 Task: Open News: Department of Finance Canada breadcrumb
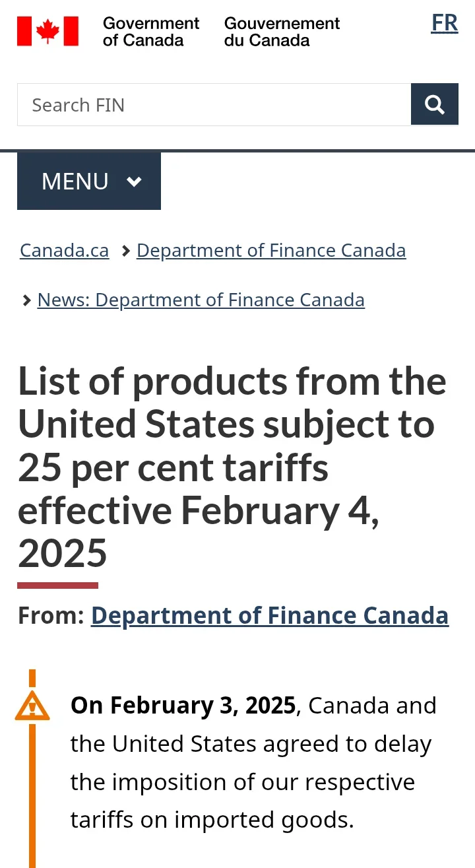(x=201, y=300)
